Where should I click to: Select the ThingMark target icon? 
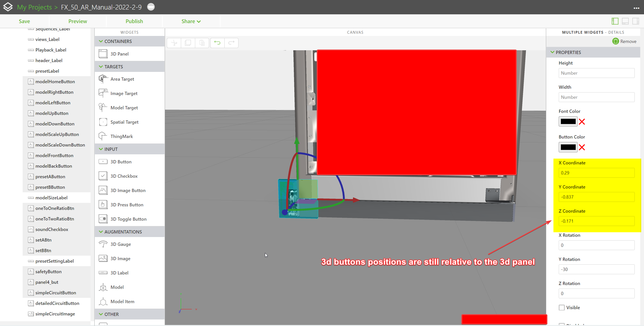tap(103, 136)
